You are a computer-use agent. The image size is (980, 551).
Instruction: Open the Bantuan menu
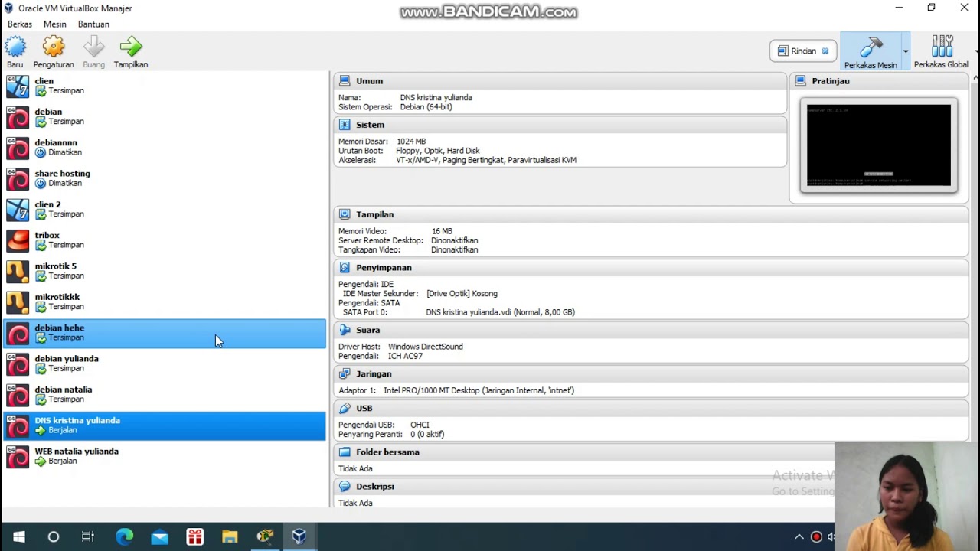coord(93,24)
